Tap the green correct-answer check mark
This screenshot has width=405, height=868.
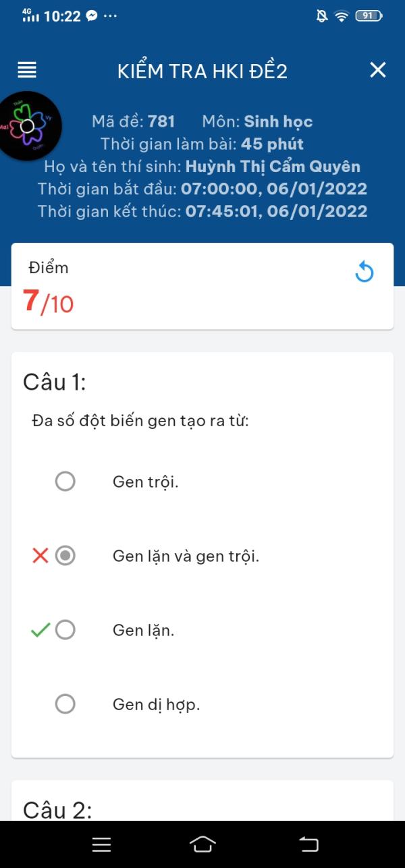coord(40,630)
